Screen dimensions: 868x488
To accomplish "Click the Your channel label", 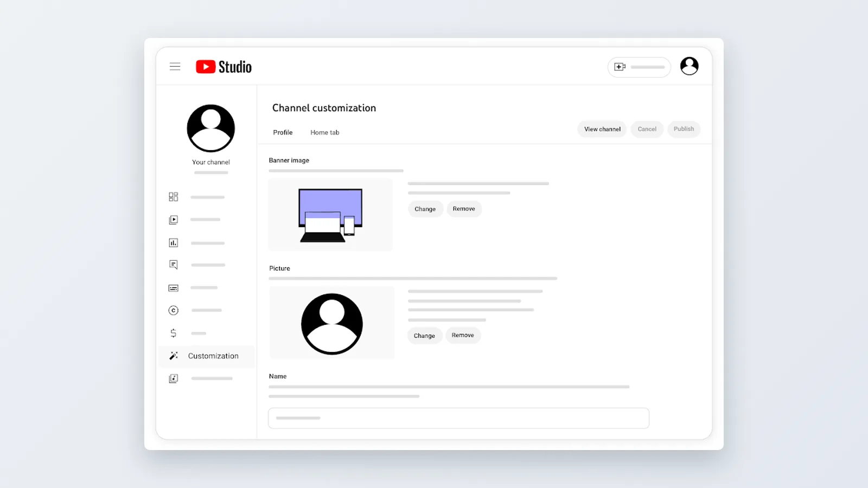I will click(211, 162).
